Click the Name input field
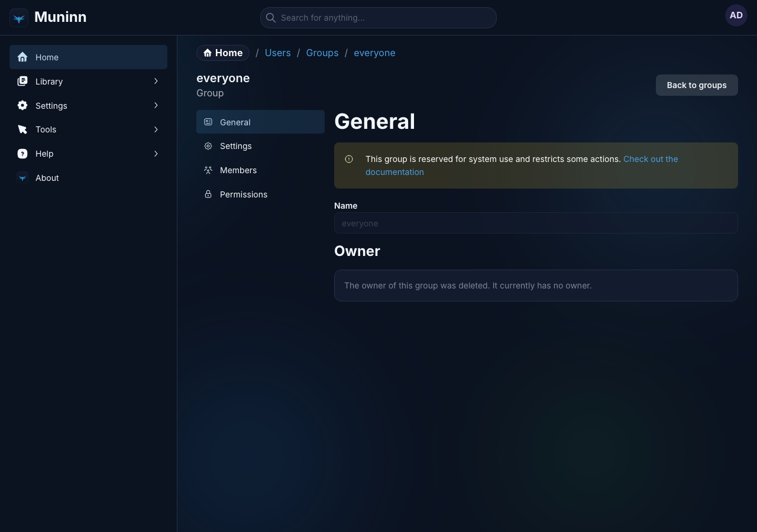The height and width of the screenshot is (532, 757). pyautogui.click(x=536, y=223)
